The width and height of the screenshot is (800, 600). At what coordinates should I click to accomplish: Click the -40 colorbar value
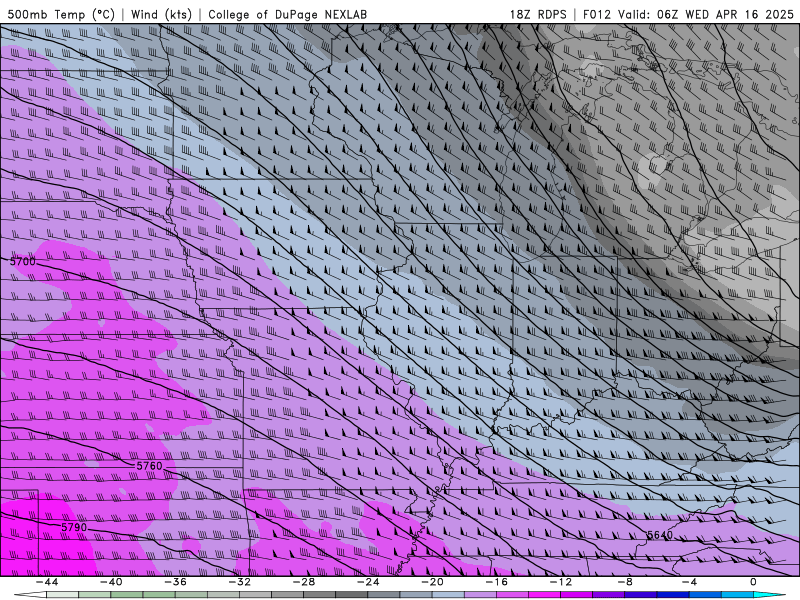pos(111,582)
